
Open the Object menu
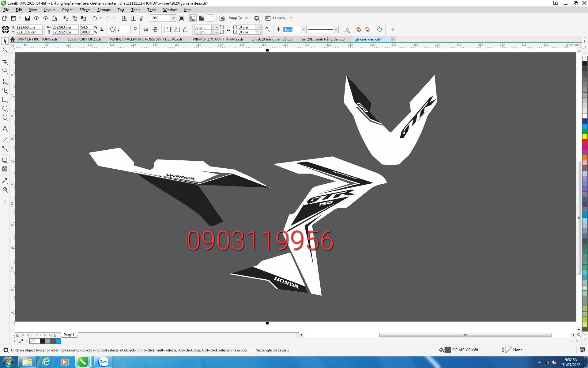click(x=67, y=10)
